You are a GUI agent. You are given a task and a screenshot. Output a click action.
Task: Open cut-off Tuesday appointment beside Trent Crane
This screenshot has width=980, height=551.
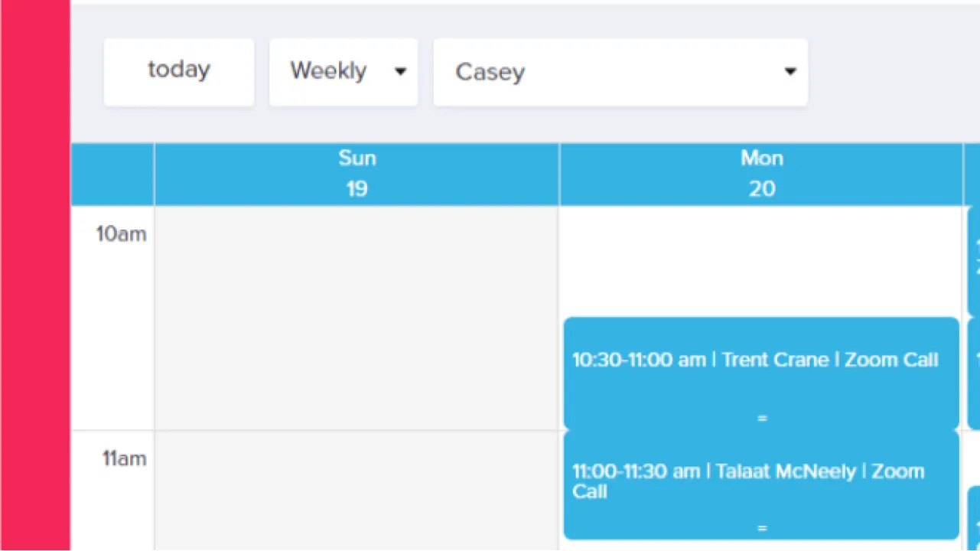974,373
